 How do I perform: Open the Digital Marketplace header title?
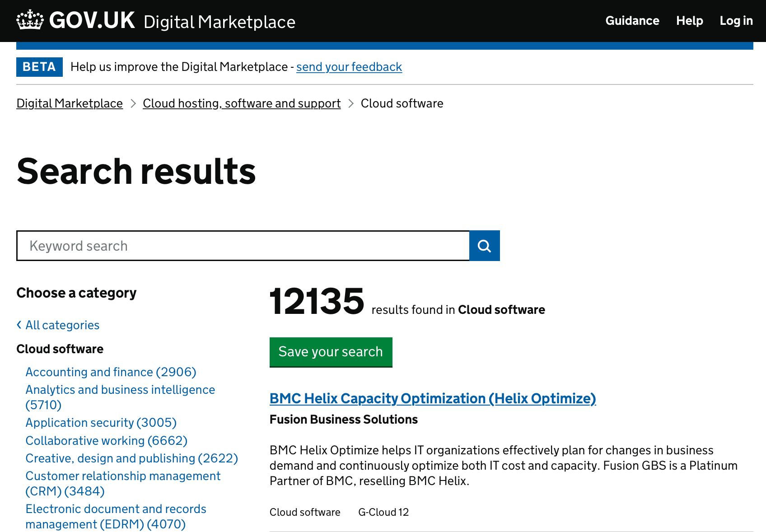(x=220, y=22)
